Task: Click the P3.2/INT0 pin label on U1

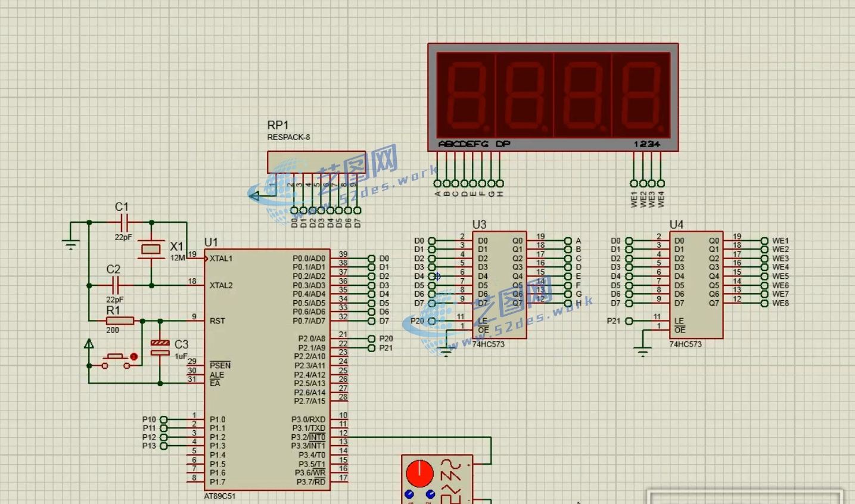Action: pos(308,437)
